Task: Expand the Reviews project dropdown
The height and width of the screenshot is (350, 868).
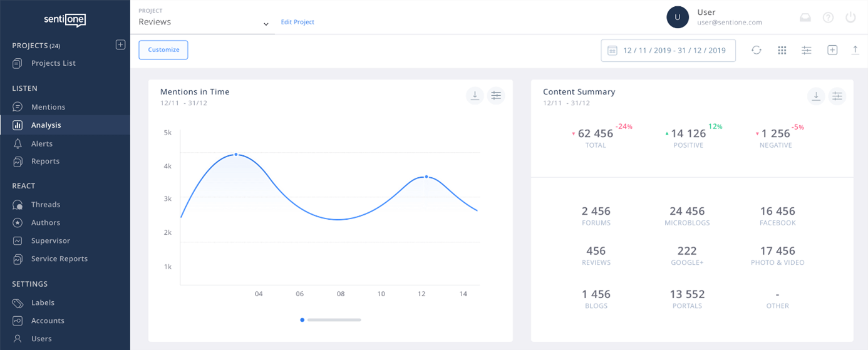Action: point(266,24)
